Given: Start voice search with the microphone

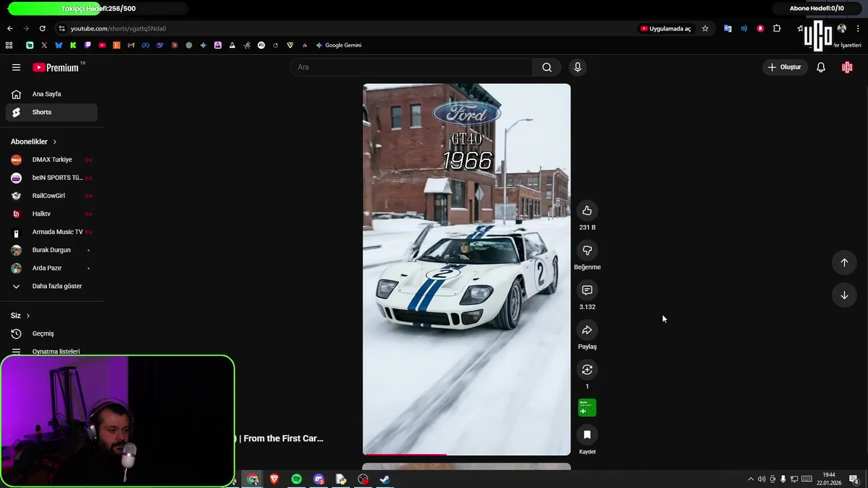Looking at the screenshot, I should [x=578, y=67].
